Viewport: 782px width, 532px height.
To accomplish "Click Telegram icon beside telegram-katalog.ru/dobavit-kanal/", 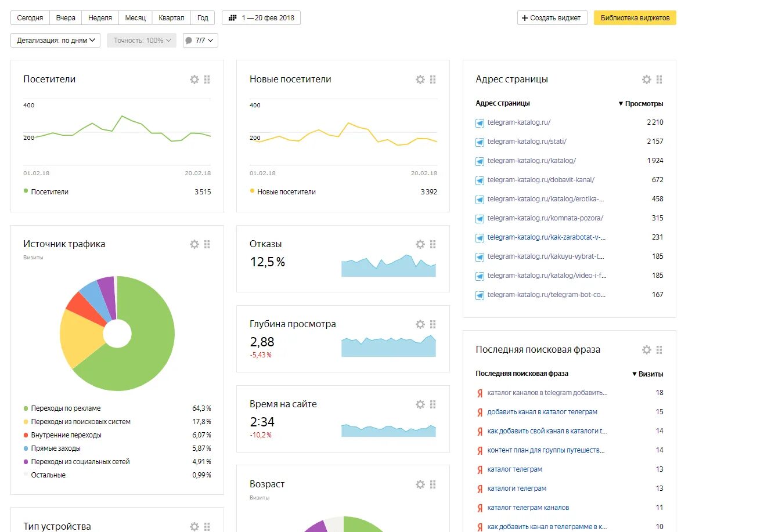I will click(480, 180).
